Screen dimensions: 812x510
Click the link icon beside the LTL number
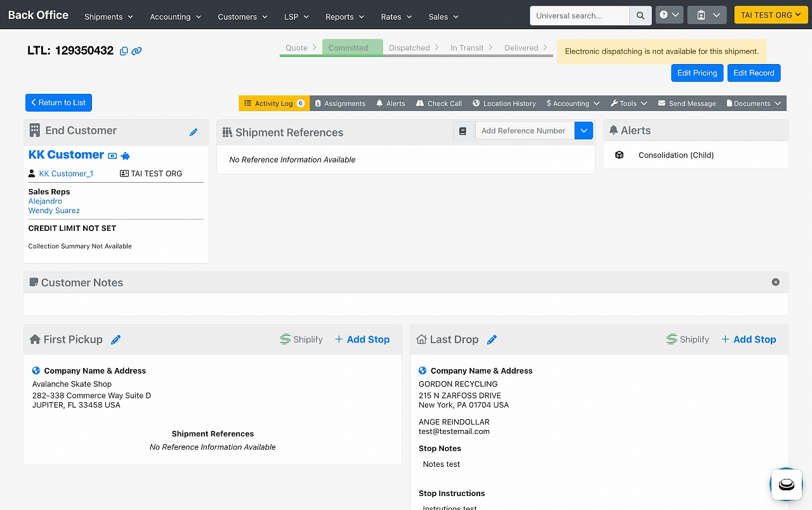tap(136, 51)
